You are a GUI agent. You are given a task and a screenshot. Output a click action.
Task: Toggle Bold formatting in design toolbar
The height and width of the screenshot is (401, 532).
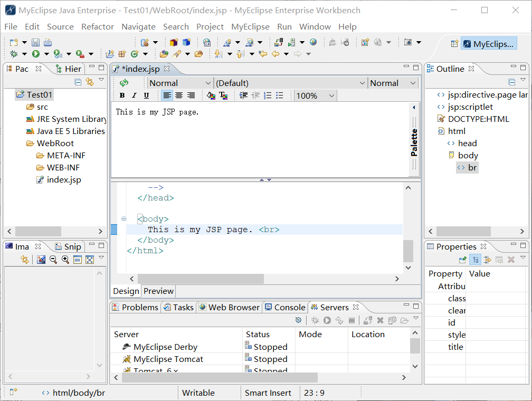(x=122, y=96)
